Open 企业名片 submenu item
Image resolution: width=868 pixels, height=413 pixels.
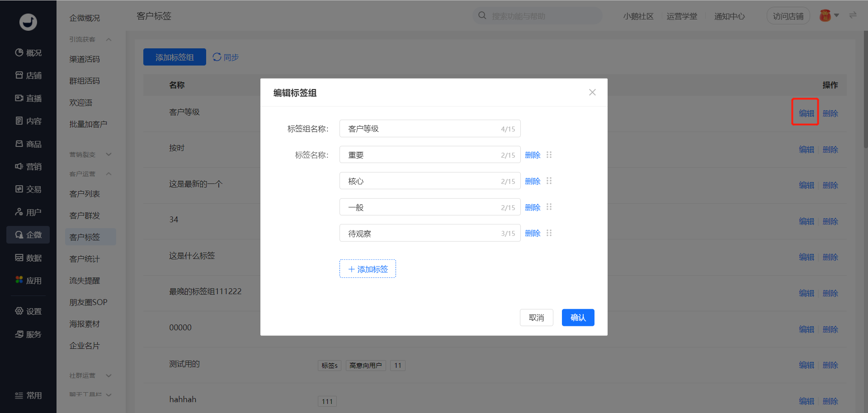pyautogui.click(x=85, y=346)
